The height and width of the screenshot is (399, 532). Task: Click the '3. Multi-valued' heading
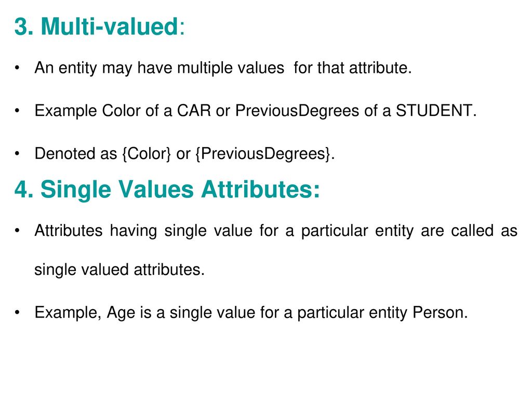[99, 26]
